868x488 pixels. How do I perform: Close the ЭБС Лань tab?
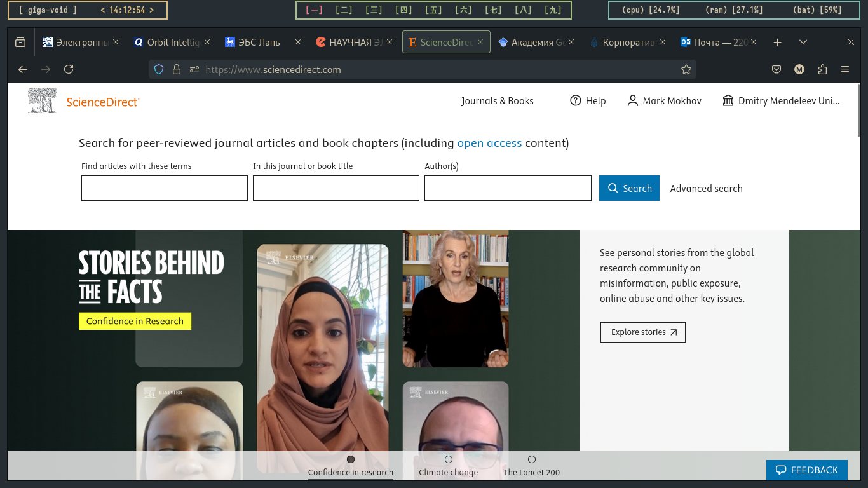coord(298,43)
